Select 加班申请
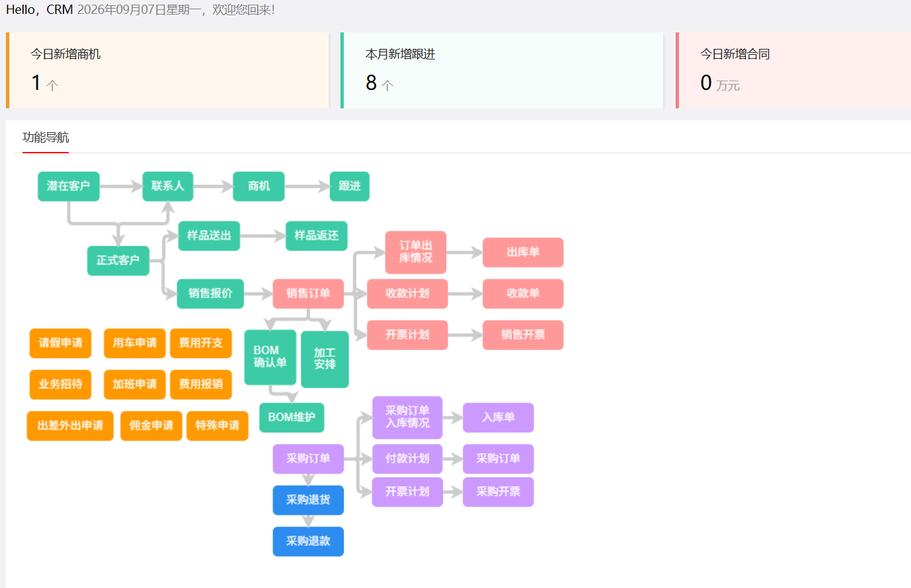Screen dimensions: 911x588 tap(135, 385)
